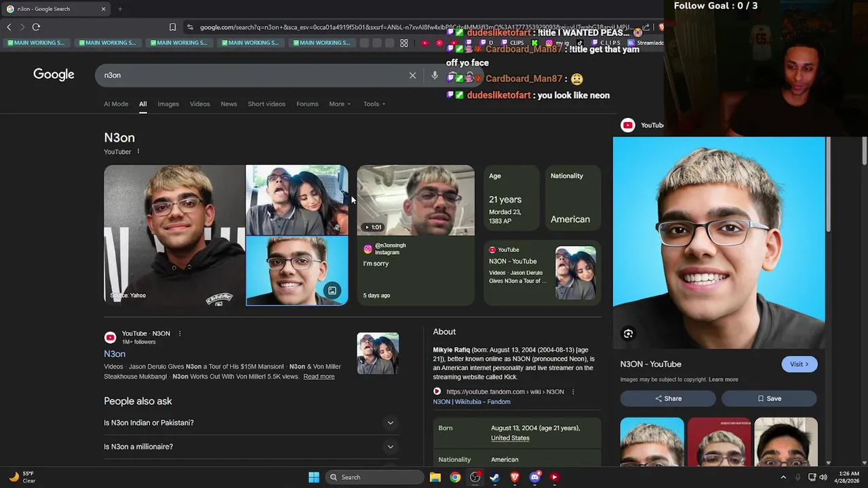Click the taskbar Search box
Image resolution: width=868 pixels, height=488 pixels.
pos(373,477)
